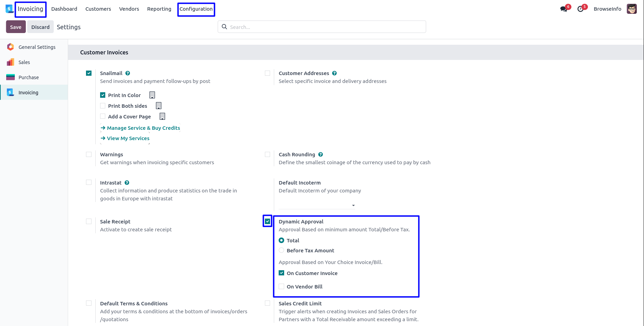Click the Save button

[x=16, y=27]
